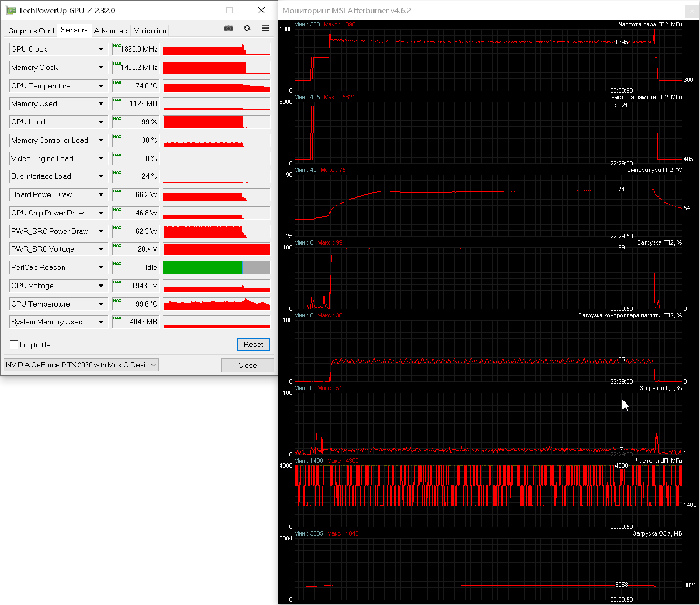Enable the Log to file checkbox

14,345
